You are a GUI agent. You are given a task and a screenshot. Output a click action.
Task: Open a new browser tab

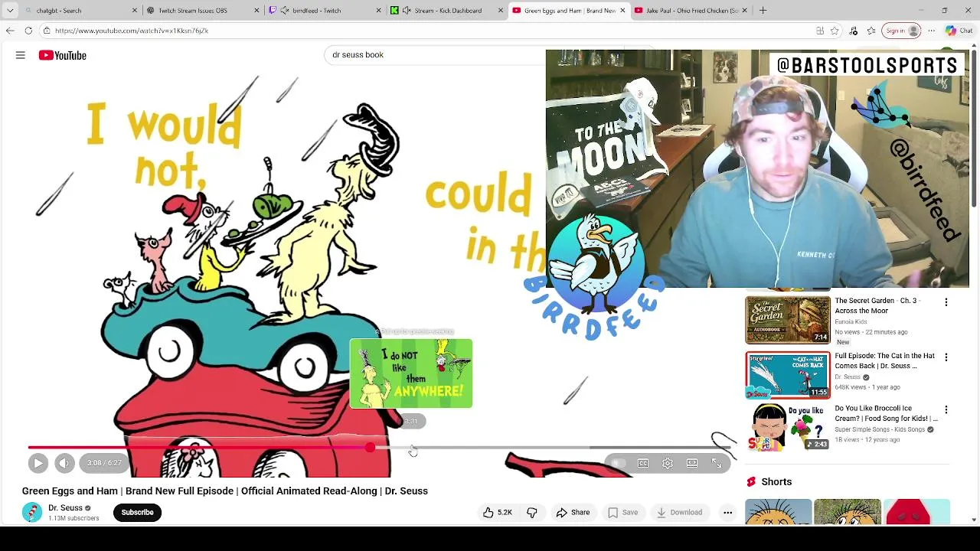coord(763,11)
